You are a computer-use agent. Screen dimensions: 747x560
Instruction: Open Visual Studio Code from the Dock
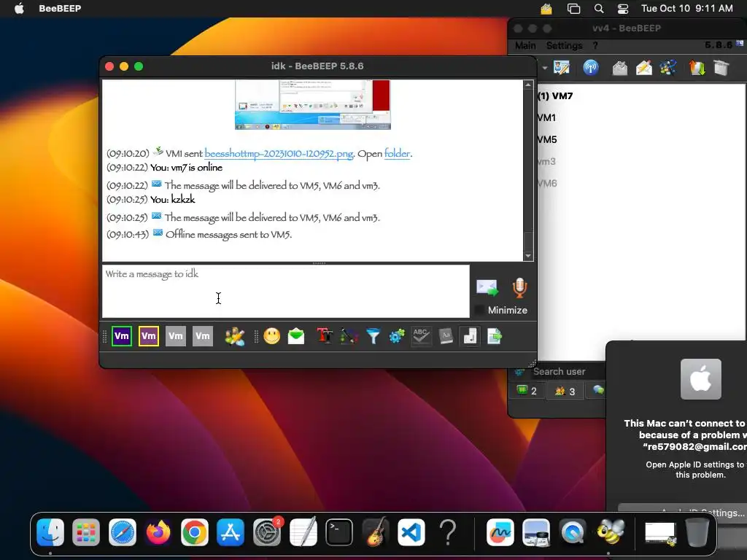(x=411, y=532)
